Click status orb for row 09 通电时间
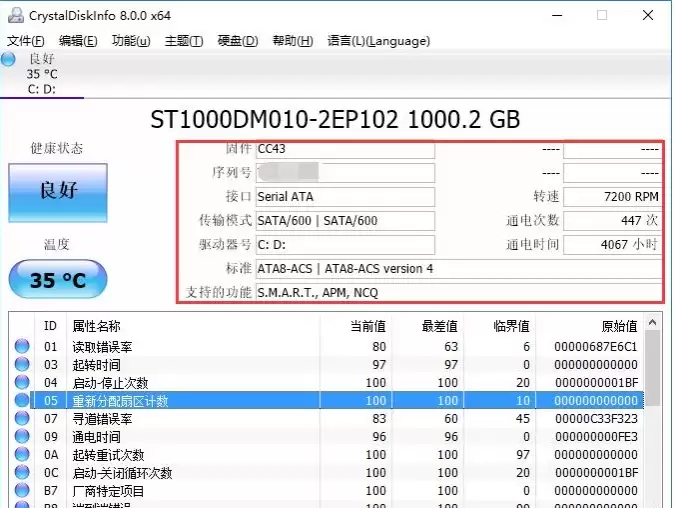Image resolution: width=675 pixels, height=508 pixels. pos(22,436)
